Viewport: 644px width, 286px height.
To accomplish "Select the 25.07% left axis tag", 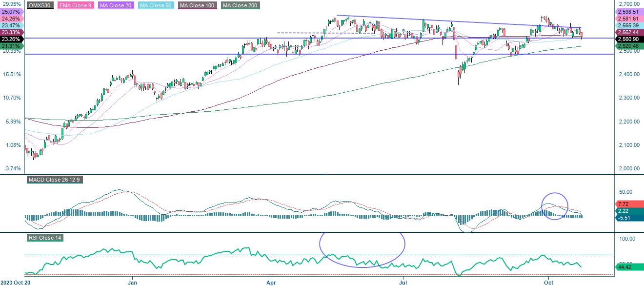I will [12, 12].
